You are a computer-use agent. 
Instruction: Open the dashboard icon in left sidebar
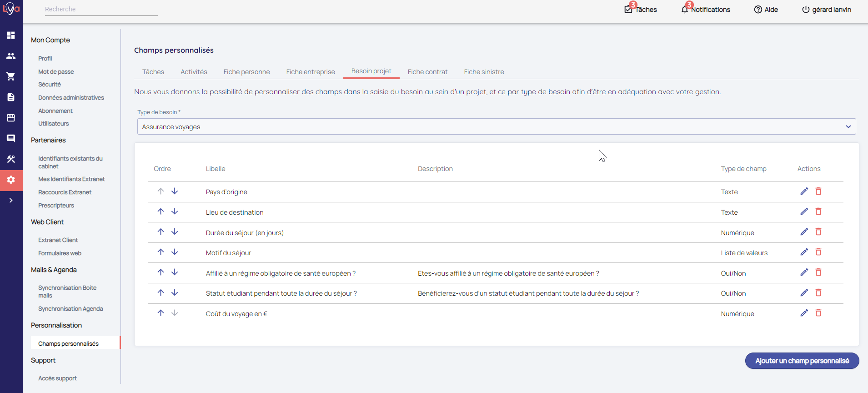(x=11, y=35)
